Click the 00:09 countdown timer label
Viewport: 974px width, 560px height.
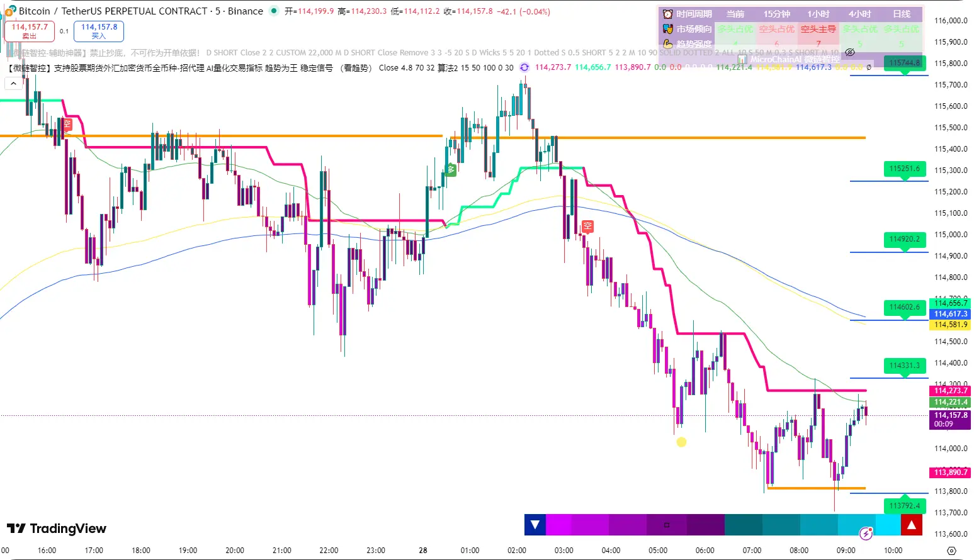943,424
